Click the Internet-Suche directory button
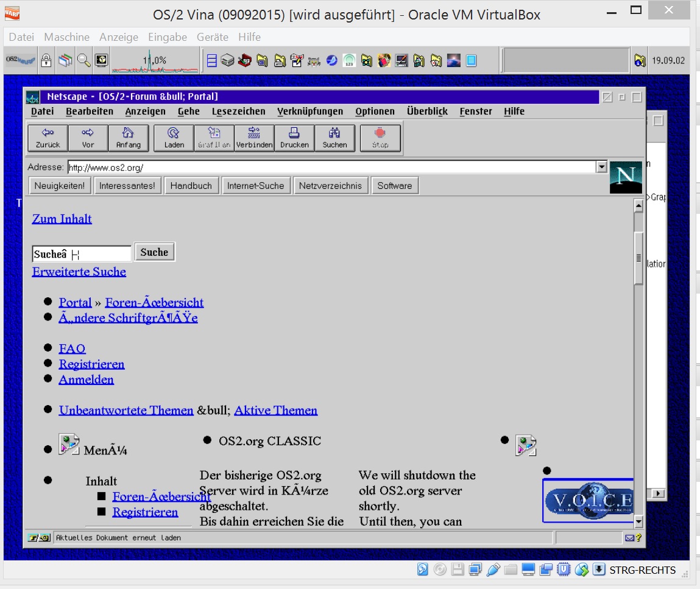700x589 pixels. (x=255, y=186)
